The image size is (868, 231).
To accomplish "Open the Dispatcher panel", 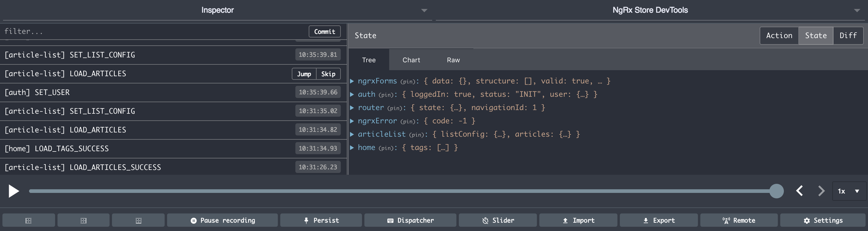I will click(410, 220).
